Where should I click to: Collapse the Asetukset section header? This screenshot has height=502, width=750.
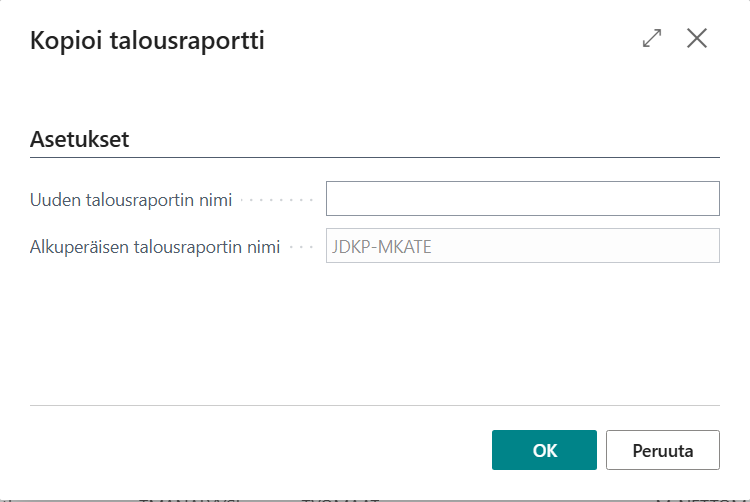[x=80, y=139]
